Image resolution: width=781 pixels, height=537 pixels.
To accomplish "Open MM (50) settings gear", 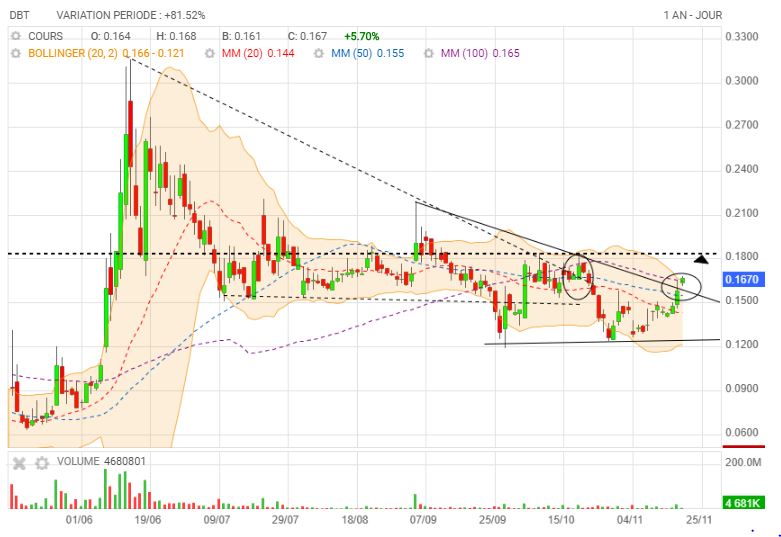I will pyautogui.click(x=319, y=53).
